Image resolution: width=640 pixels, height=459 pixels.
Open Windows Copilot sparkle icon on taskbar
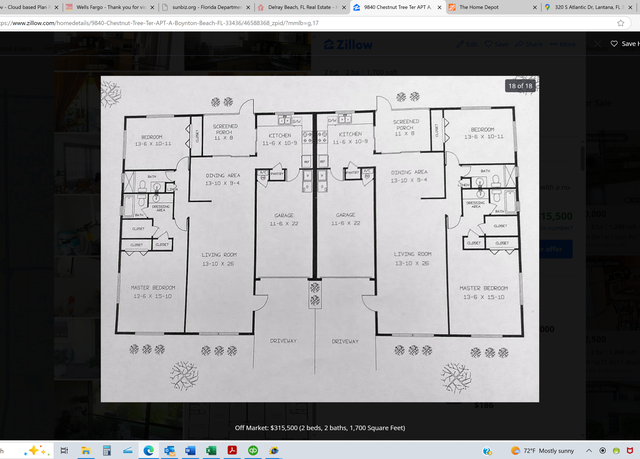(37, 450)
